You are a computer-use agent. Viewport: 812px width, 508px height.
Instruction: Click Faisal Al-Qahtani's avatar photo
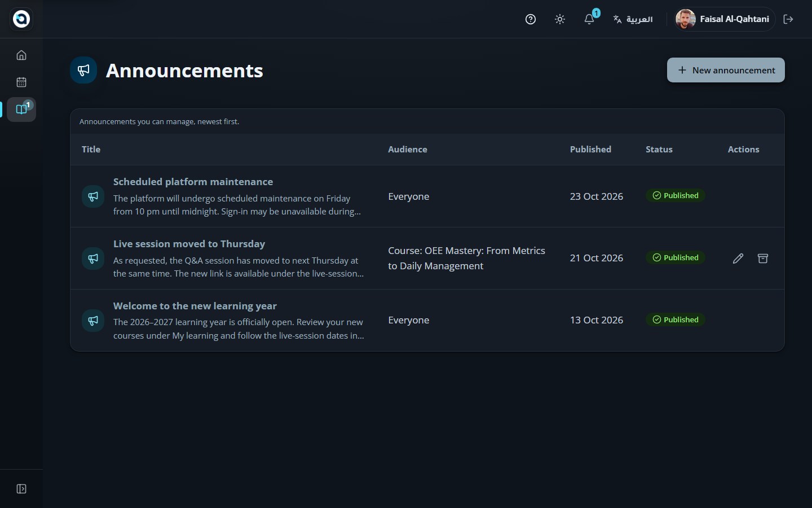click(686, 19)
